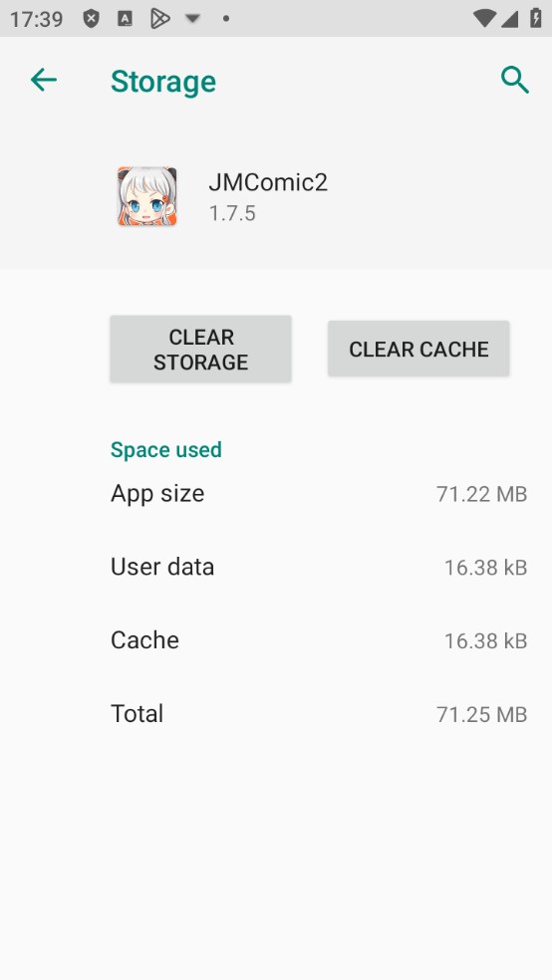Tap the downward triangle notification icon

coord(193,19)
